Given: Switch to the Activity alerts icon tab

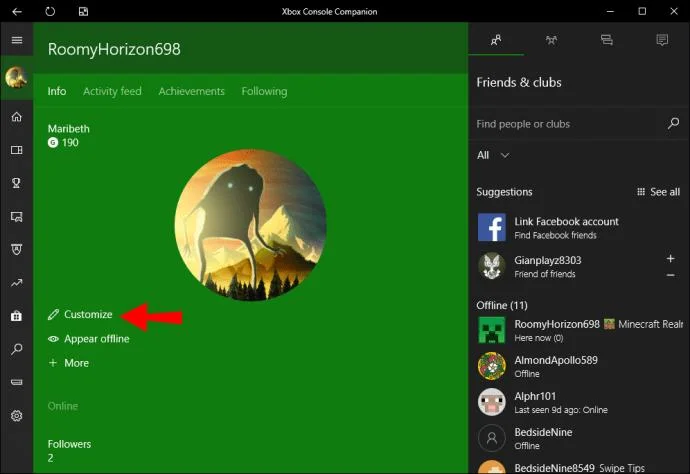Looking at the screenshot, I should (662, 40).
